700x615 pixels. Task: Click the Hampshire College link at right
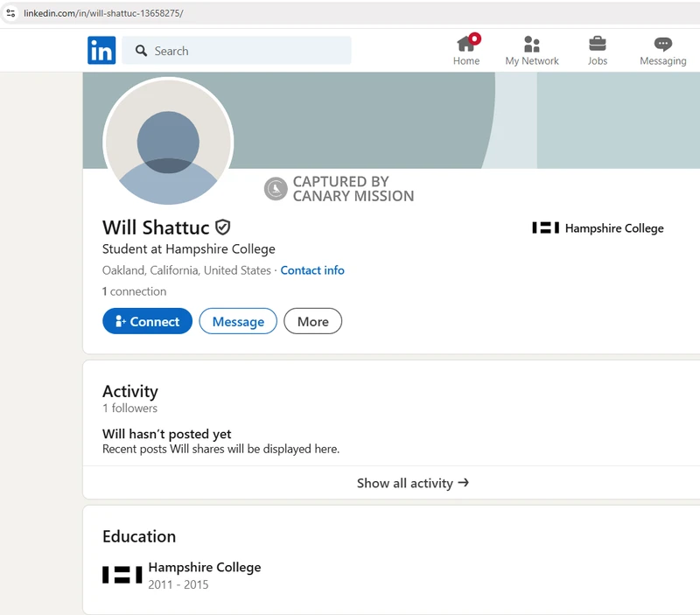[x=614, y=228]
